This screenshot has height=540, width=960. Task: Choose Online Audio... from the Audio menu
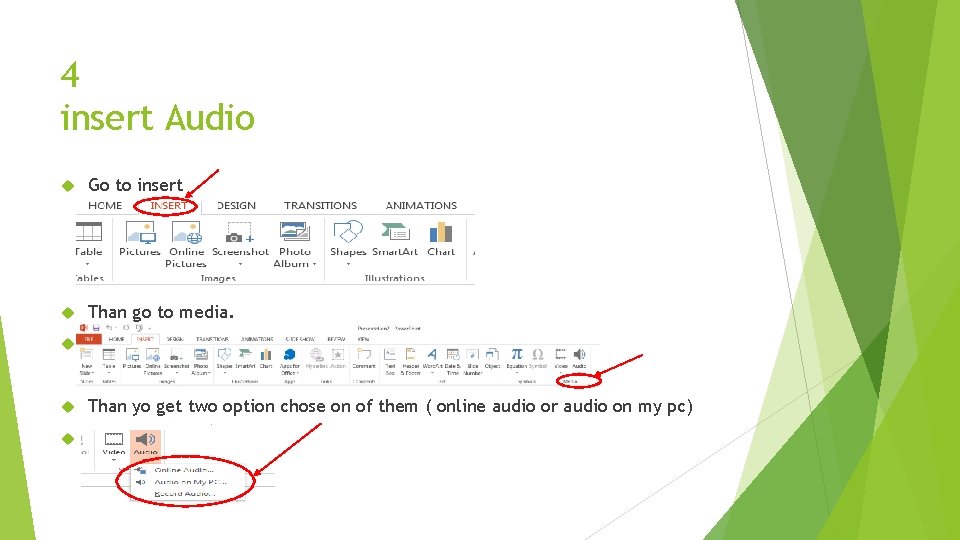point(184,470)
